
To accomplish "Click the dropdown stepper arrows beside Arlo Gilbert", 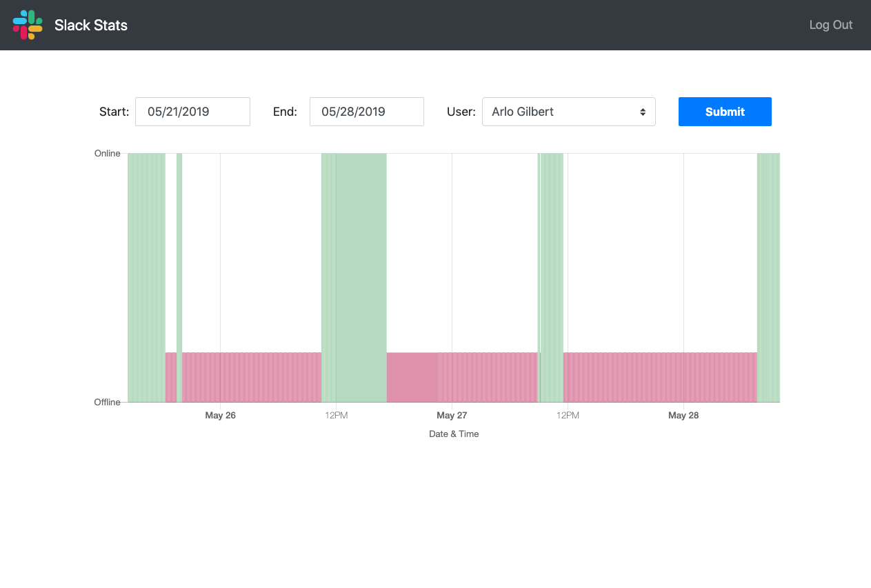I will (643, 111).
